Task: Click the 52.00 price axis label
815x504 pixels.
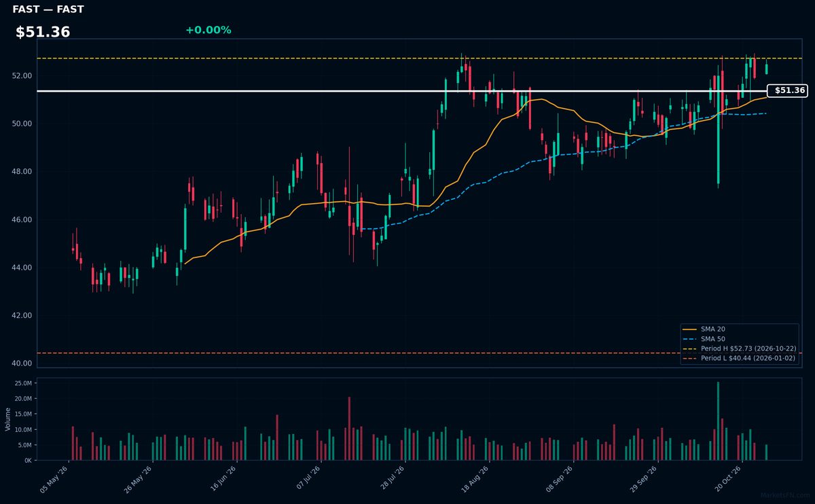Action: click(x=21, y=75)
